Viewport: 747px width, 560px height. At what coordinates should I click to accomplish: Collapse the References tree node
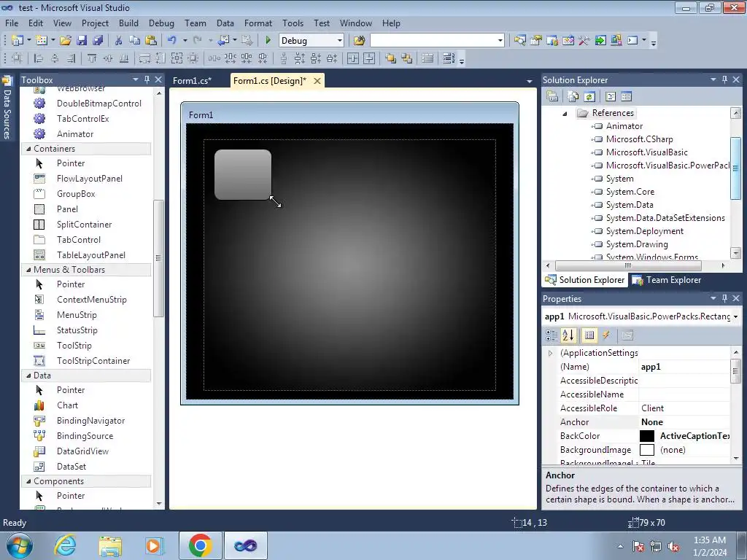[565, 113]
